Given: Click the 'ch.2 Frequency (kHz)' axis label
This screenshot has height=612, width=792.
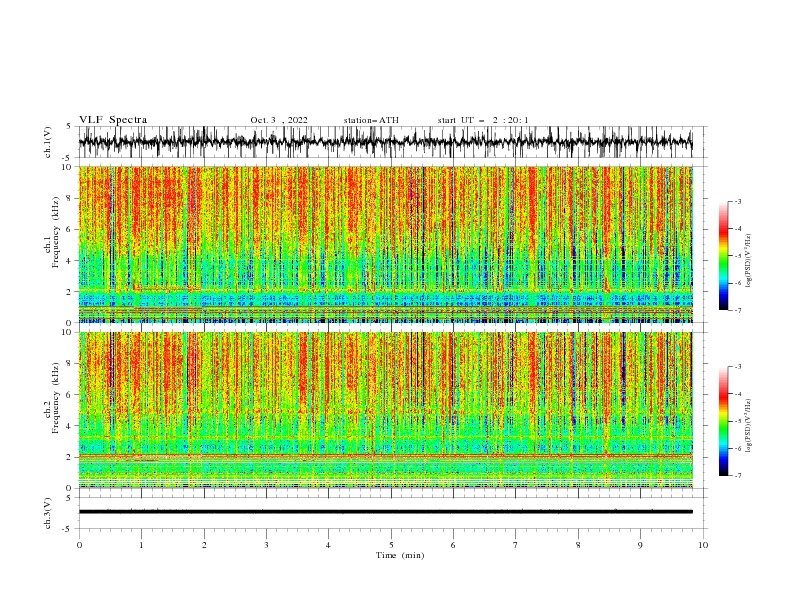Looking at the screenshot, I should [x=52, y=398].
